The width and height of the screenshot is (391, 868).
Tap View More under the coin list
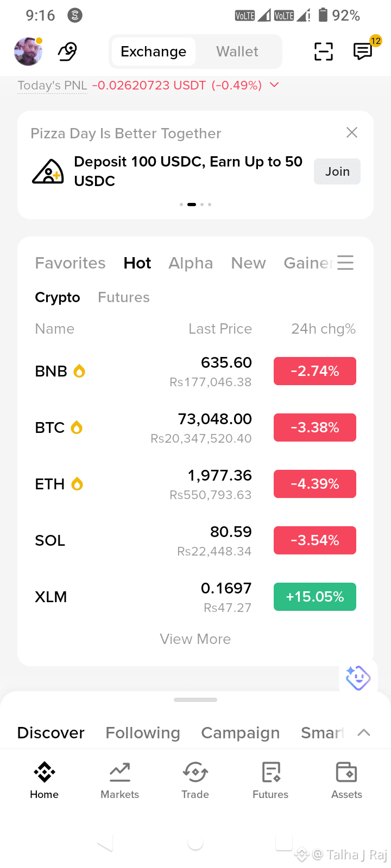[x=195, y=639]
